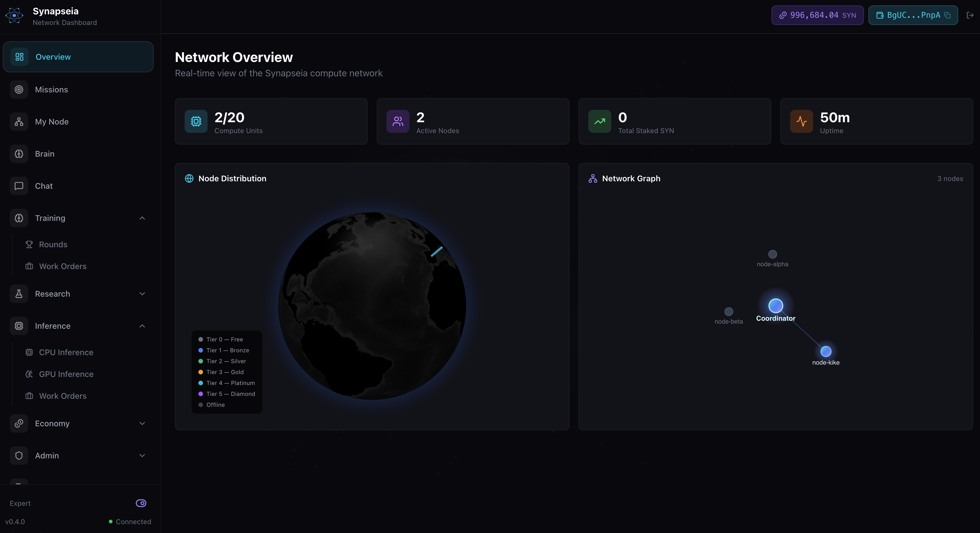Click the Tier 1 — Bronze legend swatch
The image size is (980, 533).
[x=200, y=350]
